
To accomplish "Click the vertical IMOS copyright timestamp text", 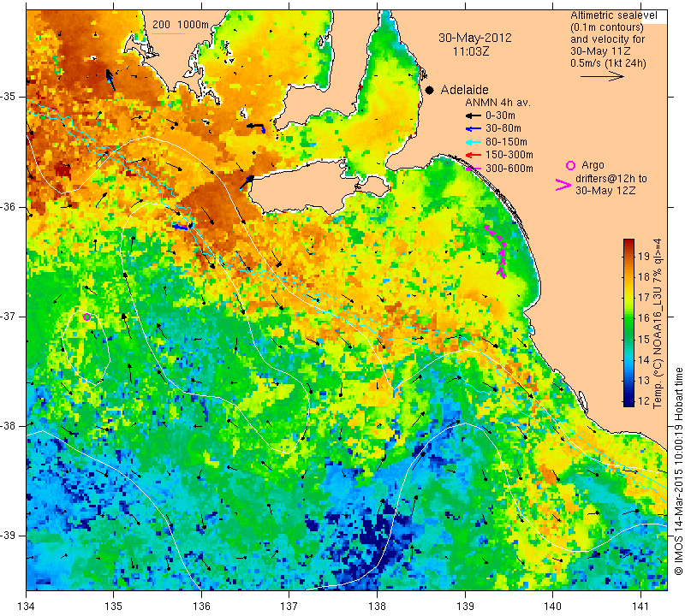I will coord(678,471).
